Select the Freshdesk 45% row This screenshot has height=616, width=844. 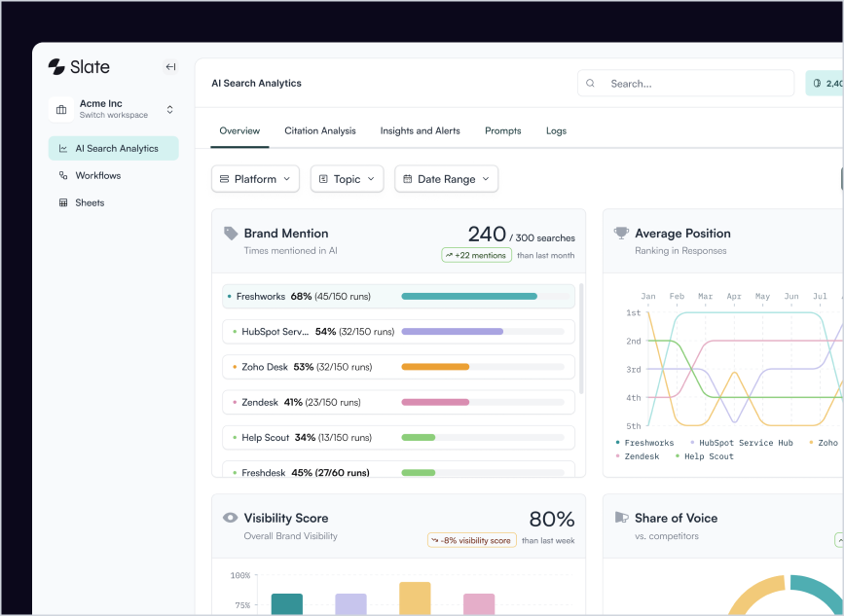[x=398, y=469]
